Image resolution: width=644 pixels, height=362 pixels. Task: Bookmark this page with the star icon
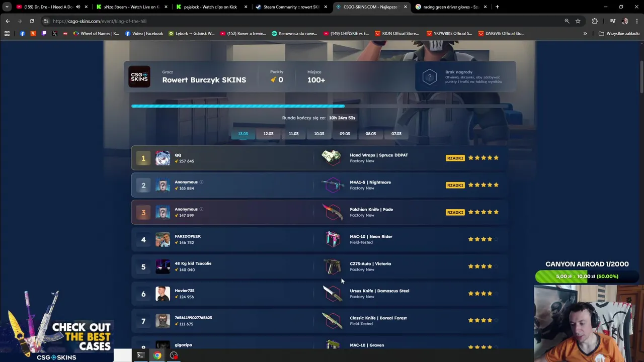[x=578, y=21]
